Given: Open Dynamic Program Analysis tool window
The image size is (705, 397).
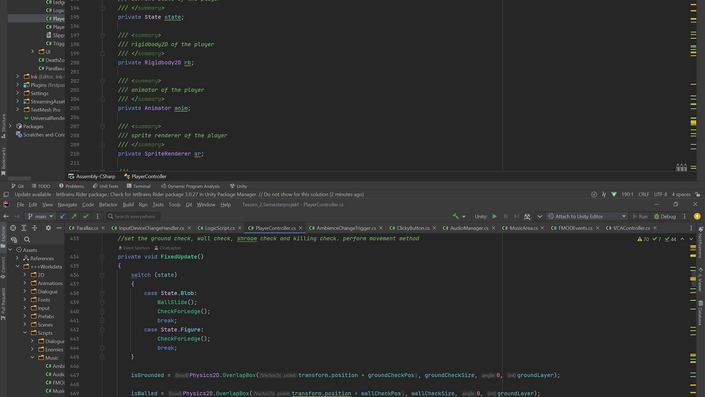Looking at the screenshot, I should coord(190,186).
